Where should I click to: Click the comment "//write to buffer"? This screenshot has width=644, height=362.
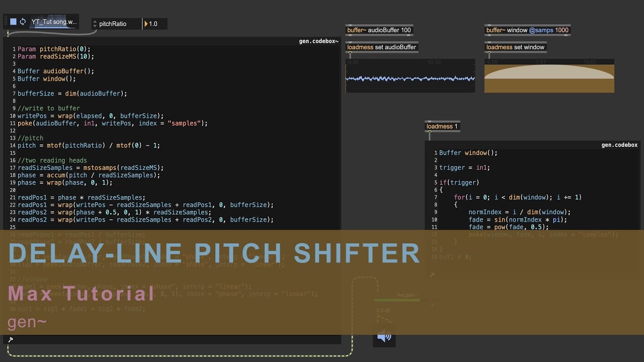[49, 108]
